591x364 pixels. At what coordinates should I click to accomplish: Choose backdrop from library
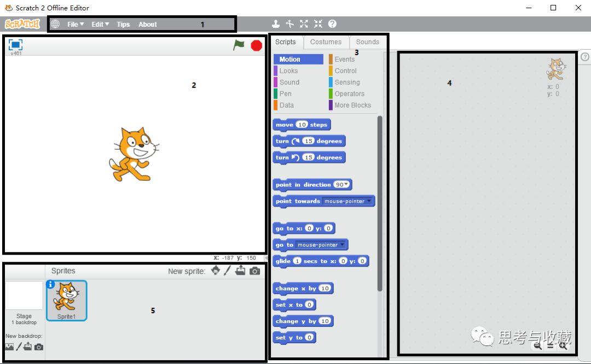click(x=9, y=347)
